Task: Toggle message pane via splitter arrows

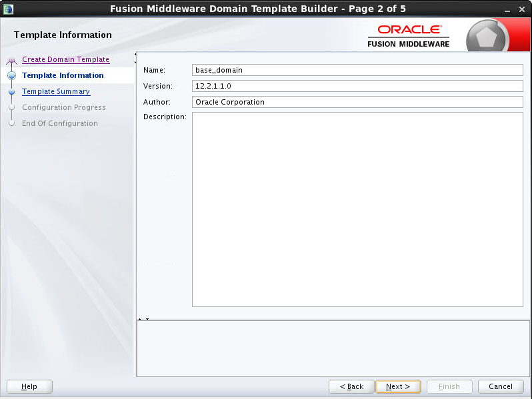Action: coord(143,319)
